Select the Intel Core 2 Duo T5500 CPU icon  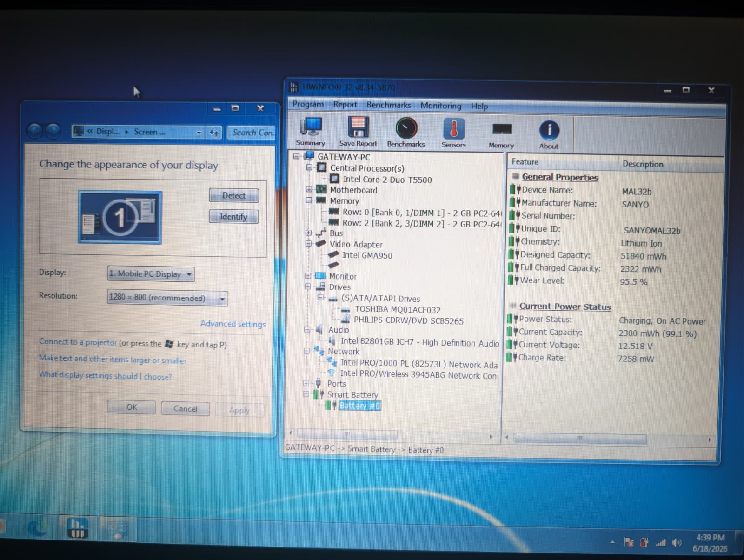click(x=334, y=179)
